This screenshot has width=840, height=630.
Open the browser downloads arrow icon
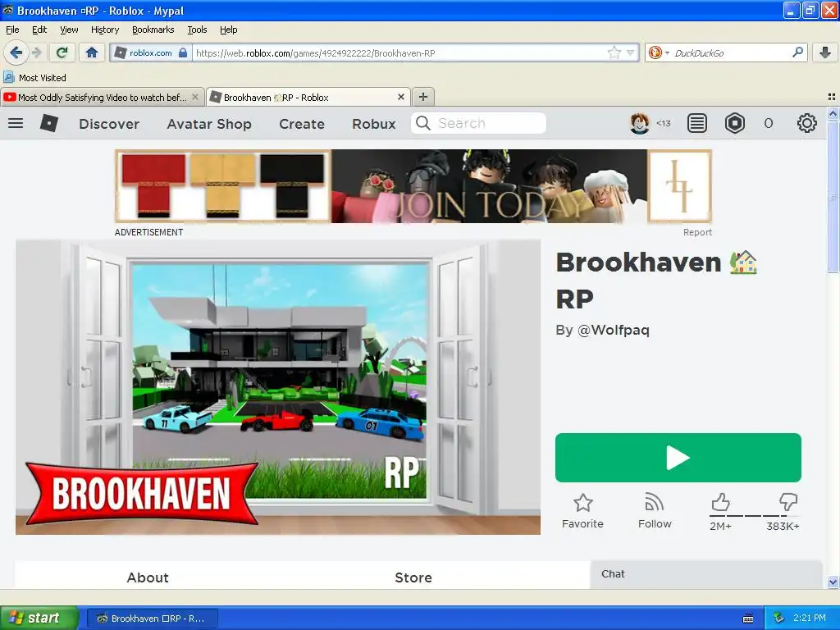point(825,52)
